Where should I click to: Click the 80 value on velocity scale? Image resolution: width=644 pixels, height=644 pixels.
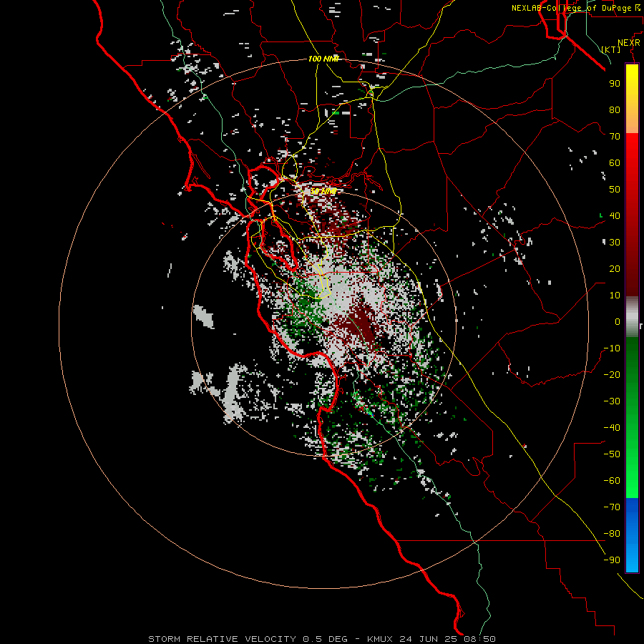coord(615,109)
